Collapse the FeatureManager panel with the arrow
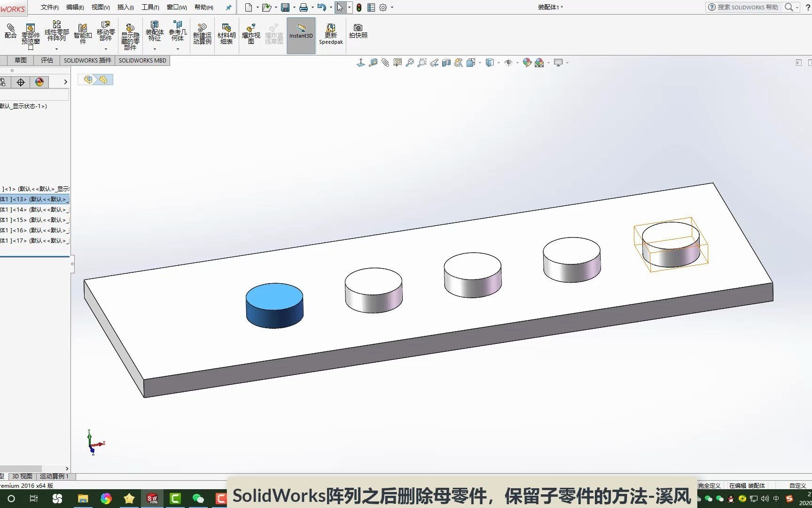 pos(65,81)
